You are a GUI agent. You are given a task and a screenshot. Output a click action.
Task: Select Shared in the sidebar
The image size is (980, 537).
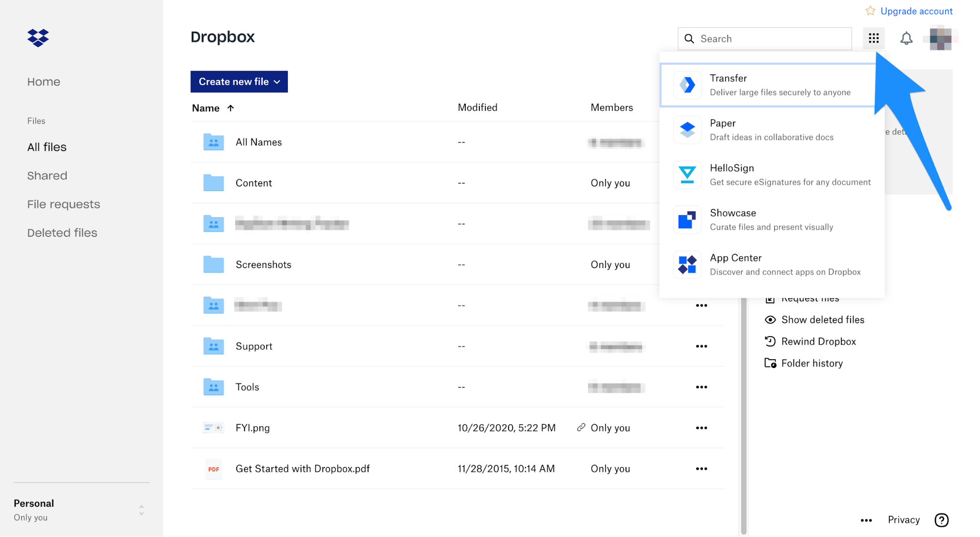[47, 175]
